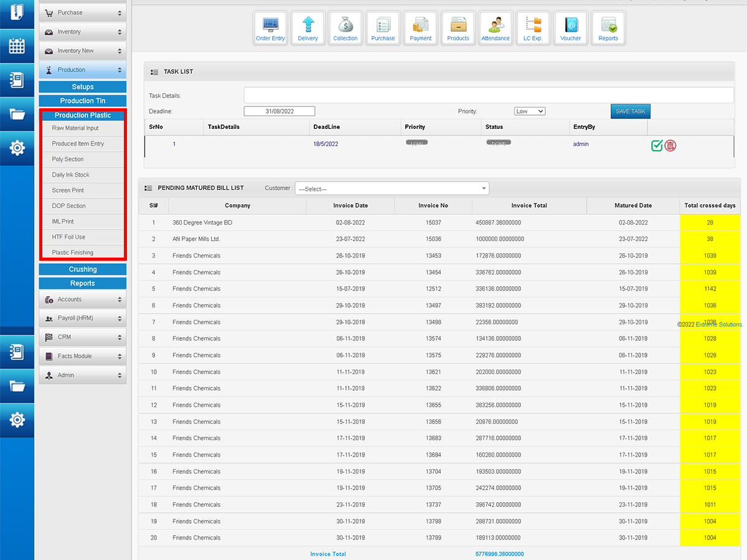Open the Screen Print menu item

click(68, 190)
